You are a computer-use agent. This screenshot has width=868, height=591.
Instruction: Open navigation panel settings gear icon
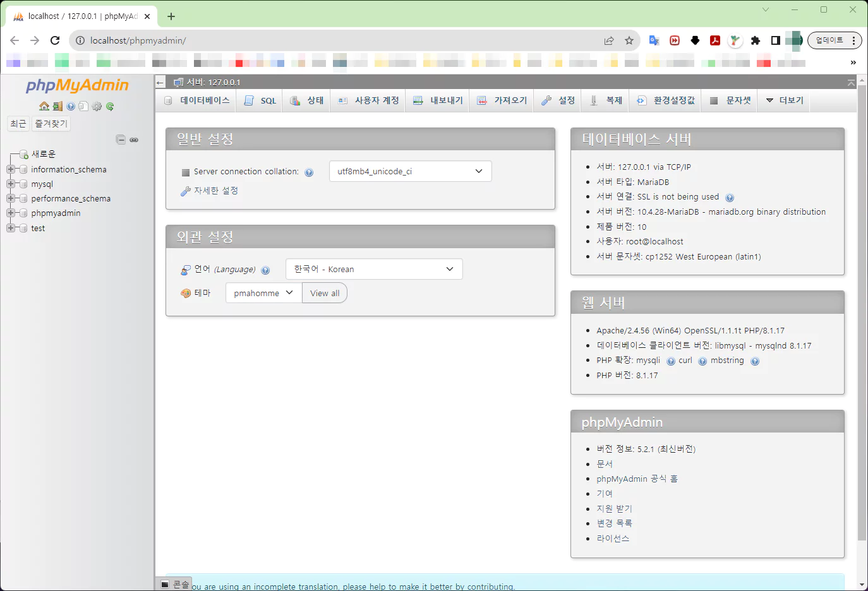point(97,106)
